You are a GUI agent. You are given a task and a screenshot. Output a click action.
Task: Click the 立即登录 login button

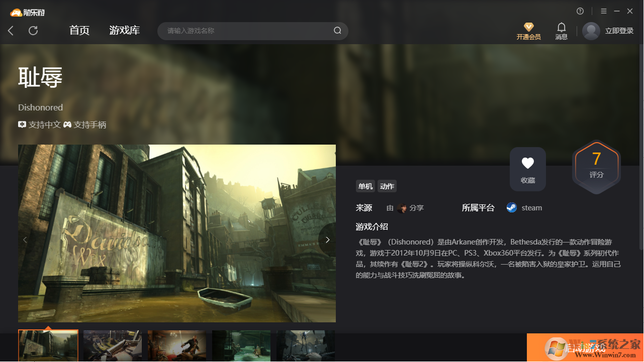(x=617, y=31)
